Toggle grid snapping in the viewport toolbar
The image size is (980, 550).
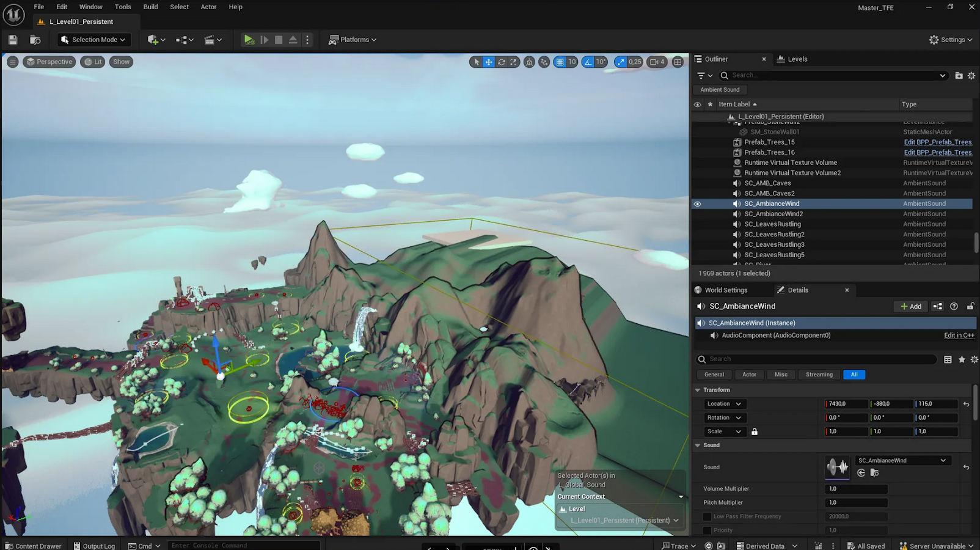[560, 62]
